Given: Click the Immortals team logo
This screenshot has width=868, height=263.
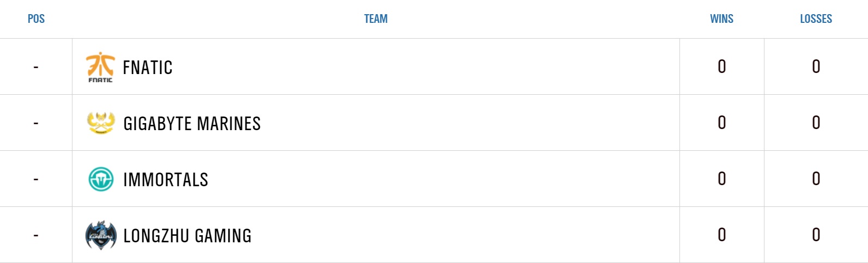Looking at the screenshot, I should (101, 179).
